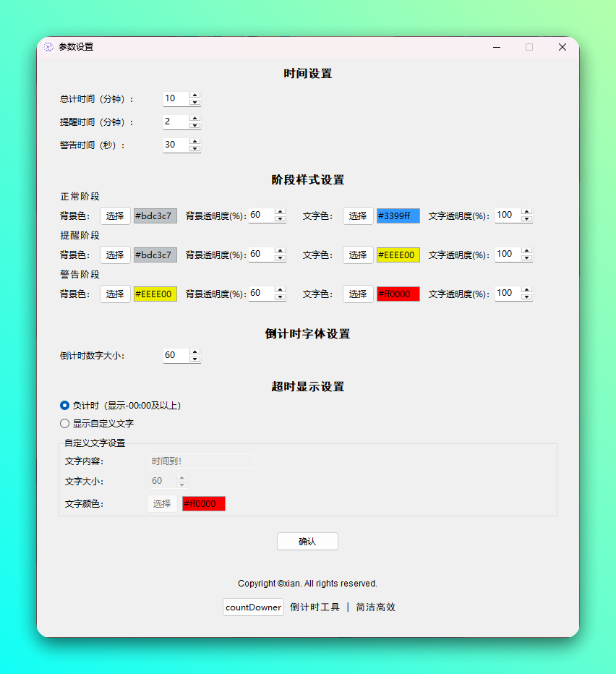Click the 超时显示设置 heading

tap(308, 386)
